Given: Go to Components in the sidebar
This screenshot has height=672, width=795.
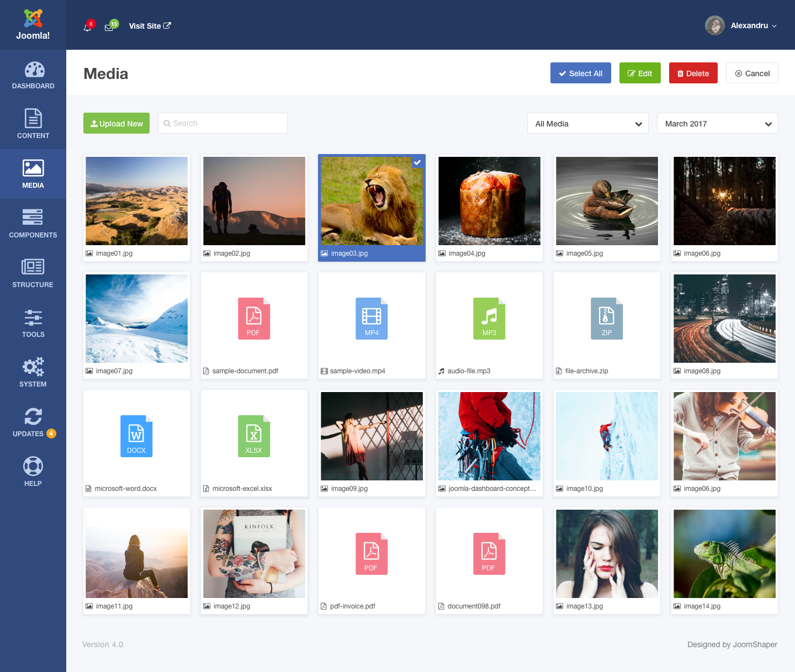Looking at the screenshot, I should click(x=33, y=224).
